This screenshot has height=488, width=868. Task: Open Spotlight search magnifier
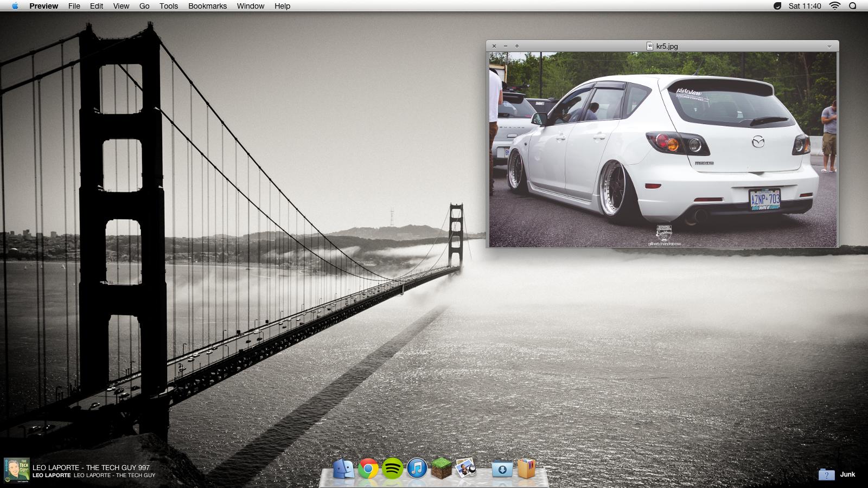coord(852,6)
